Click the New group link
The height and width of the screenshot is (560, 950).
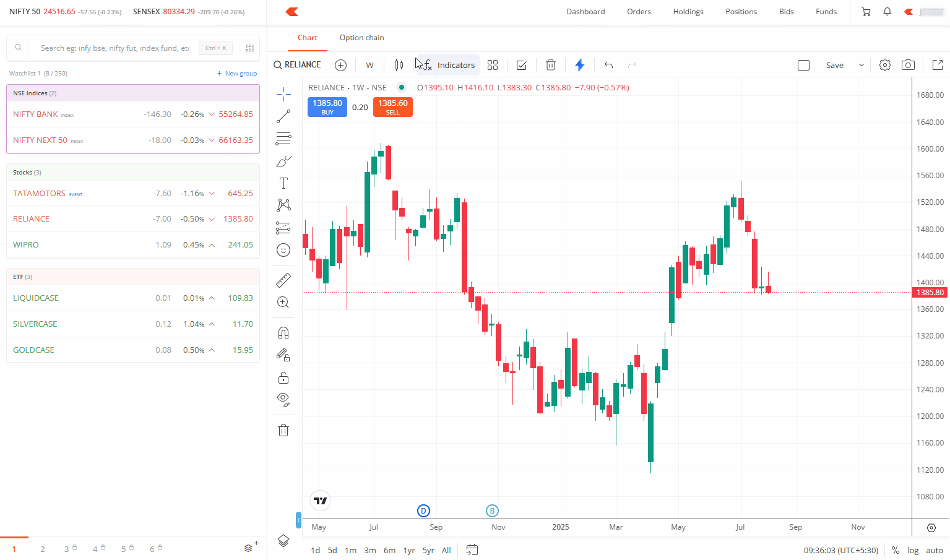tap(237, 74)
